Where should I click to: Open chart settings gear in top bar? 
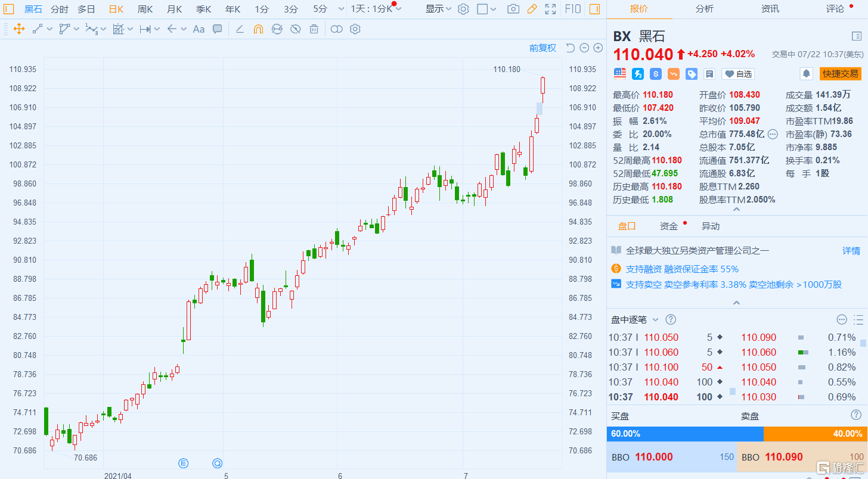pos(463,9)
